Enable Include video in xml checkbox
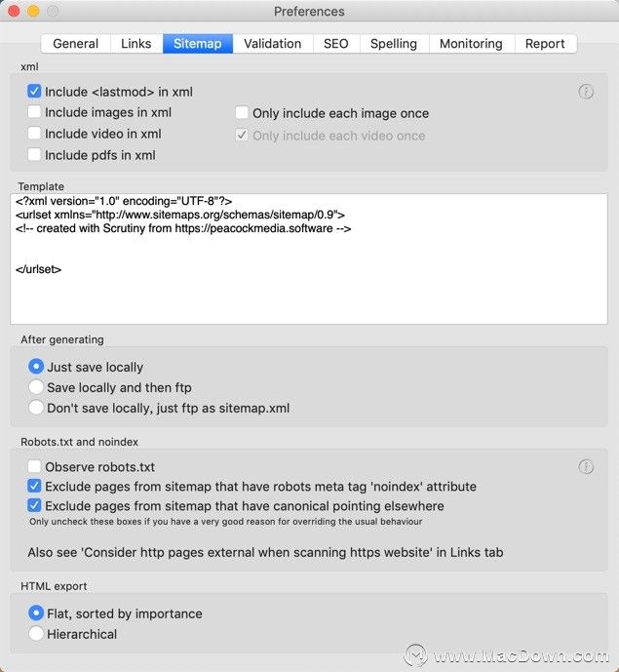619x672 pixels. point(34,134)
